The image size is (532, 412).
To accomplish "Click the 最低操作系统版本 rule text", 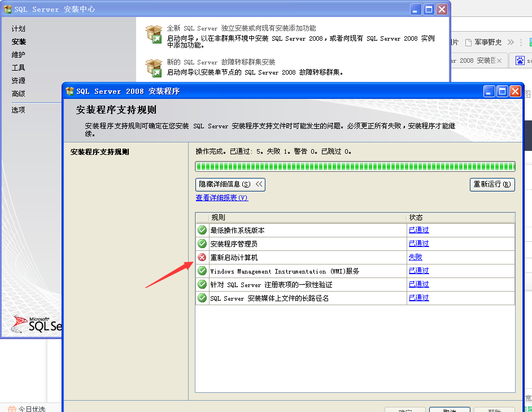I will pos(237,230).
